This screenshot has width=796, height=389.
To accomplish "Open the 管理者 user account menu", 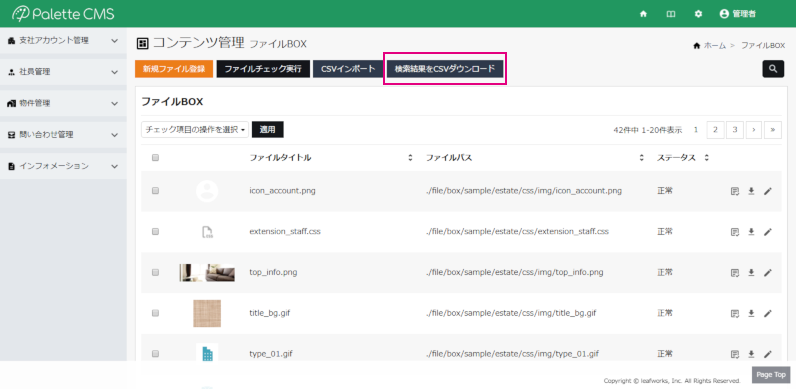I will tap(738, 14).
